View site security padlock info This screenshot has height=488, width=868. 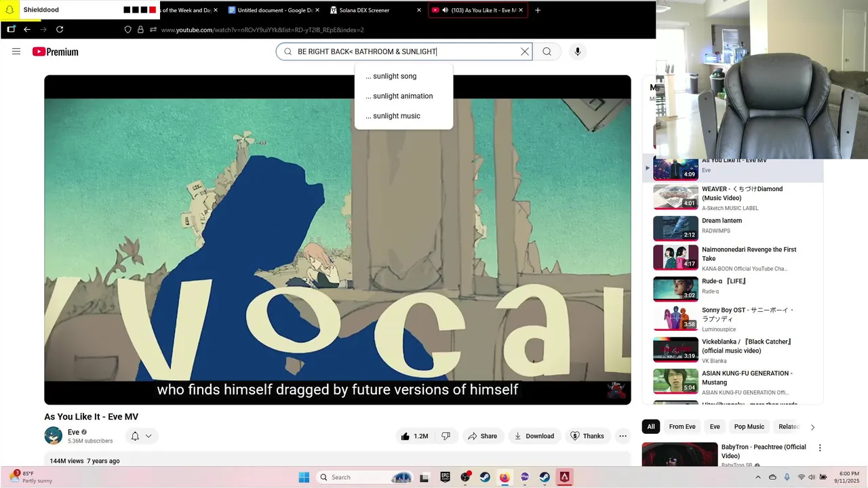coord(140,30)
